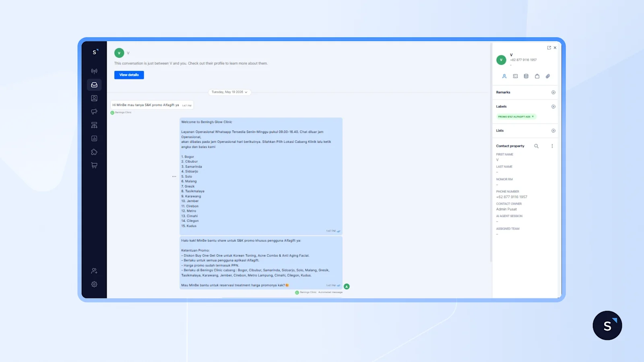Image resolution: width=644 pixels, height=362 pixels.
Task: Open the Commerce shopping cart icon in sidebar
Action: tap(94, 165)
